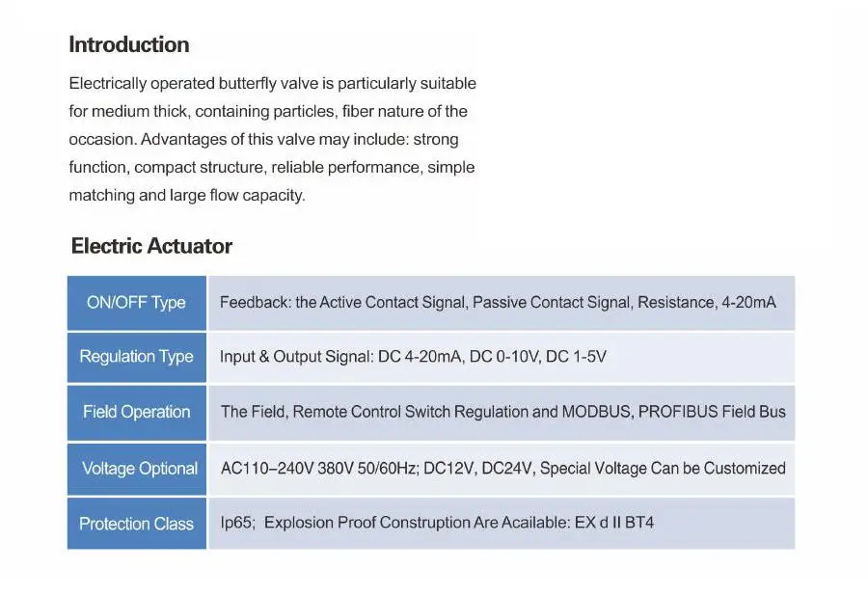Click the Introduction heading
Screen dimensions: 868x596
coord(129,44)
